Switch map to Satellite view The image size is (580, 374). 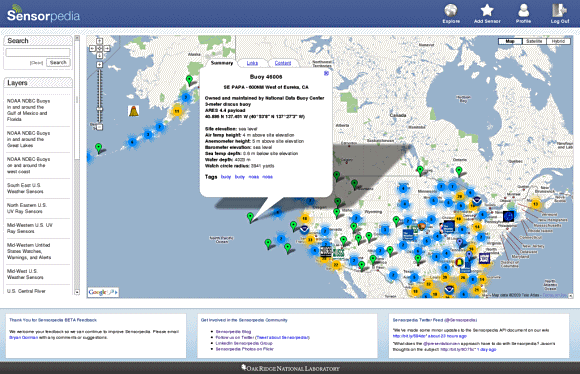pyautogui.click(x=534, y=41)
